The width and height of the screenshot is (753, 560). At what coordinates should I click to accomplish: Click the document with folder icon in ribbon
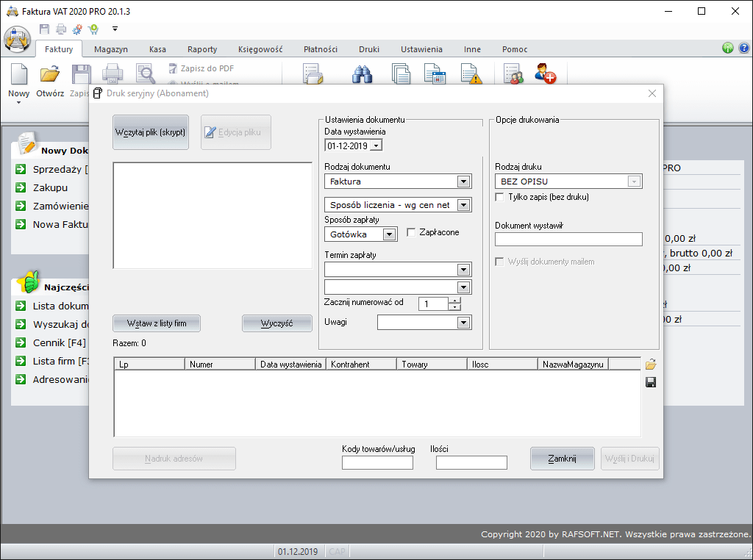pos(313,74)
